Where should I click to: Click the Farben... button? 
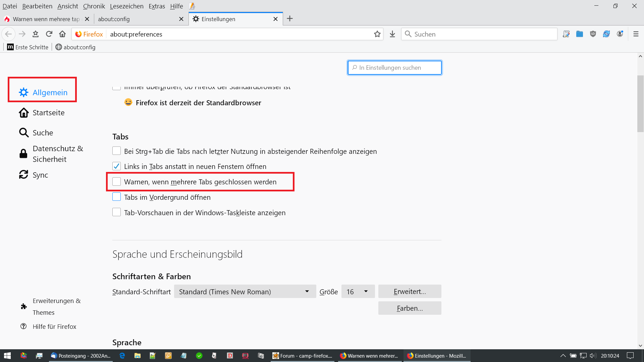(x=410, y=308)
